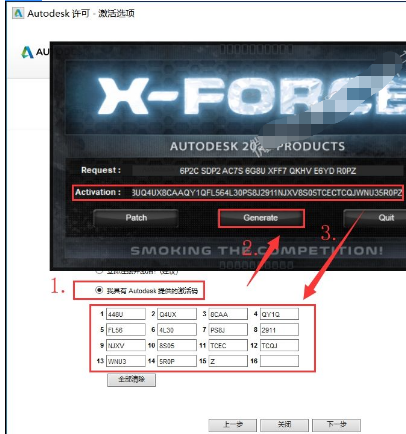The image size is (406, 434).
Task: Click the Generate button in the X-Force window
Action: click(261, 218)
